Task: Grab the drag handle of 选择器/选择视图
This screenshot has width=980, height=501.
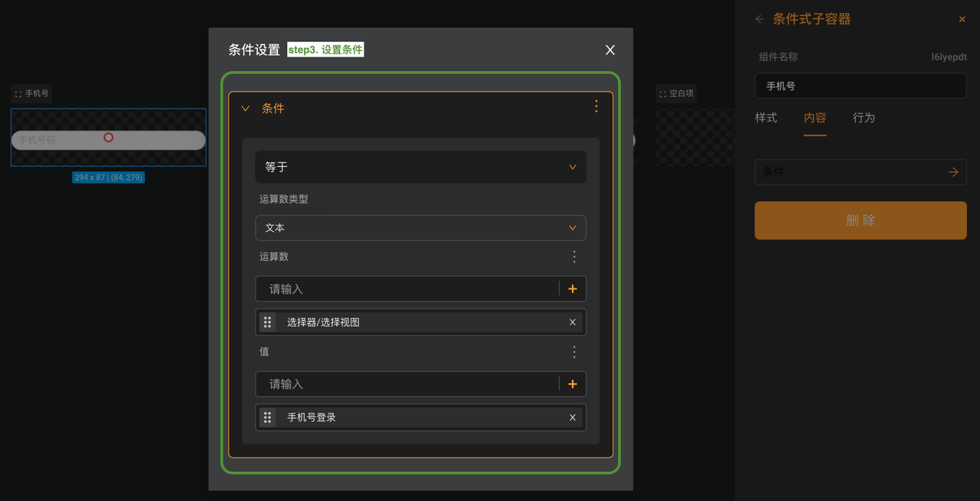Action: tap(267, 322)
